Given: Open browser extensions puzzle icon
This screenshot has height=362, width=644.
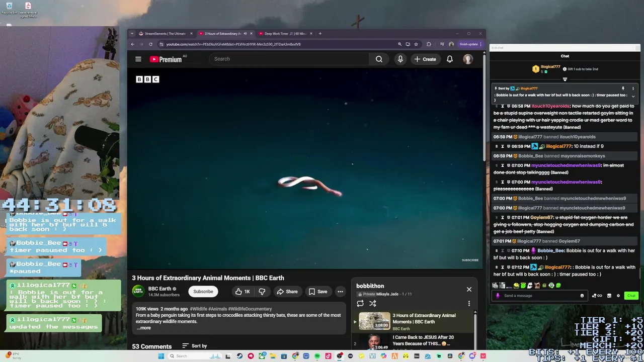Looking at the screenshot, I should 429,44.
